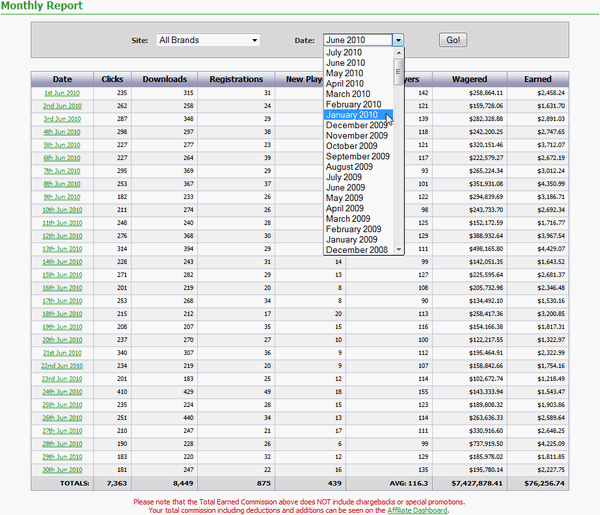The width and height of the screenshot is (600, 515).
Task: Click total downloads 8,449 cell
Action: (165, 484)
